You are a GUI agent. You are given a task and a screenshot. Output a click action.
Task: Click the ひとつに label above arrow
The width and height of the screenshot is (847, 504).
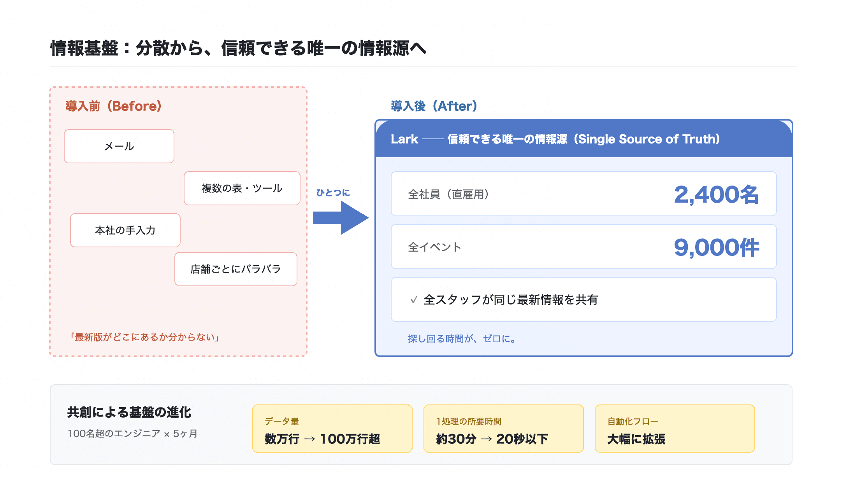(333, 193)
